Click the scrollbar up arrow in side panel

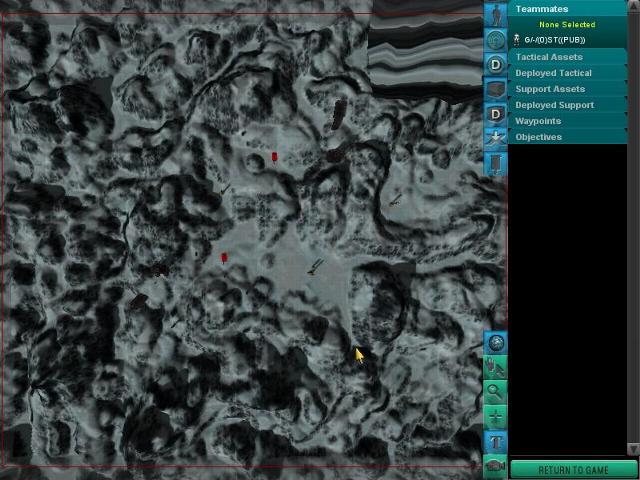tap(633, 6)
